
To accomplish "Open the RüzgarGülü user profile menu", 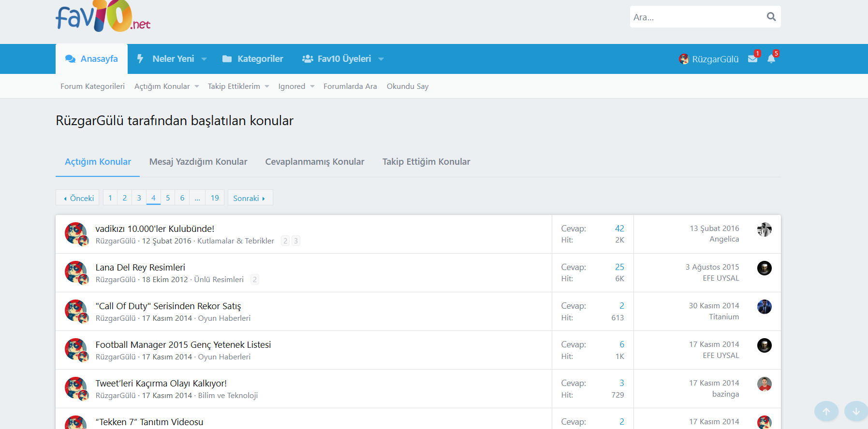I will click(x=709, y=59).
